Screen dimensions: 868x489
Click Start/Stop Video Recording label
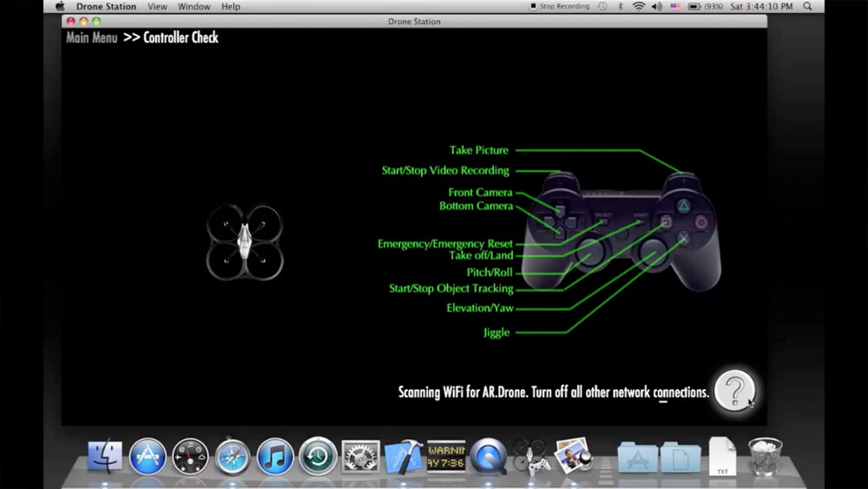pos(445,170)
